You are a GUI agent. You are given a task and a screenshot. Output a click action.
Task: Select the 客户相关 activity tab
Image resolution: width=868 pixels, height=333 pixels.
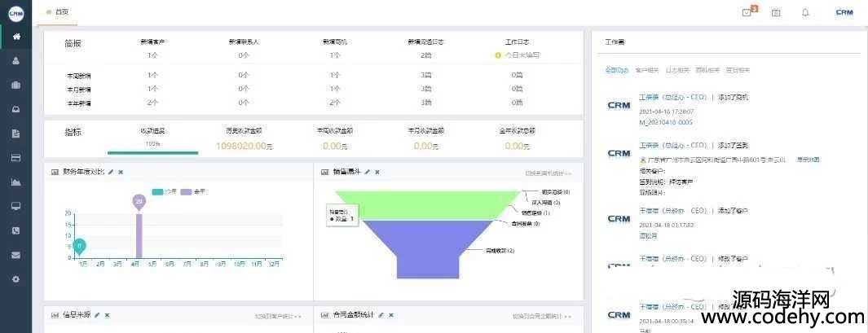[x=646, y=70]
